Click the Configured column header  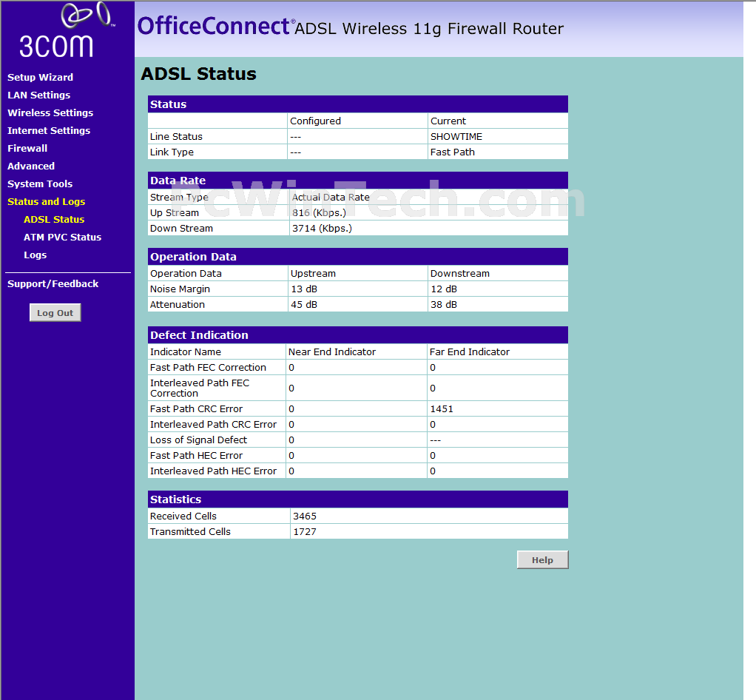315,121
